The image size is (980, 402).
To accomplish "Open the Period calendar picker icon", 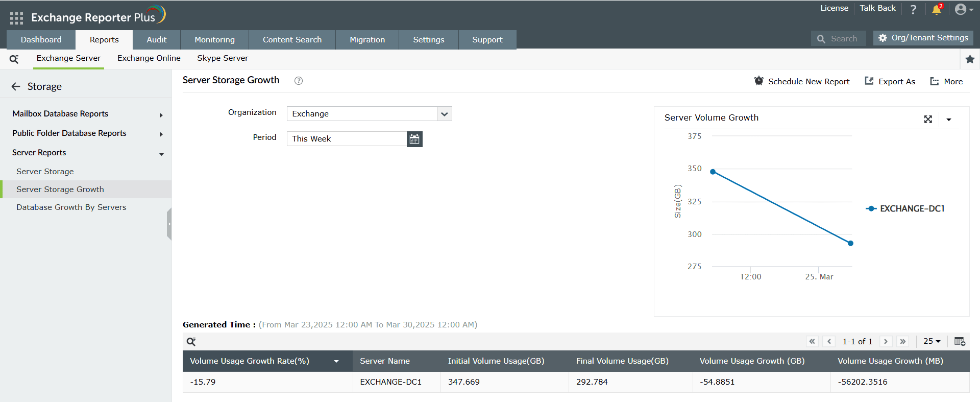I will [x=414, y=139].
